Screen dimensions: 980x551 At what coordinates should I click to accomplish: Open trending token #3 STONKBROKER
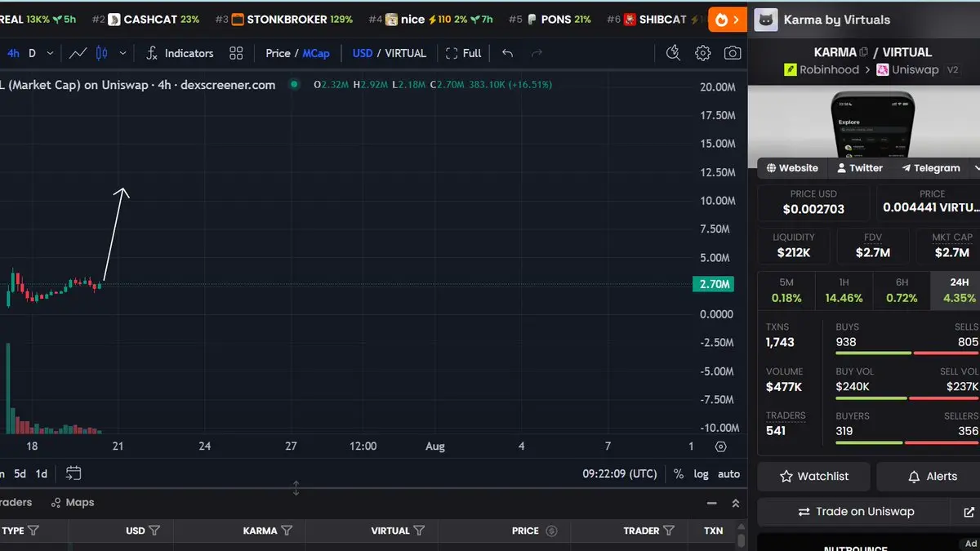tap(284, 20)
